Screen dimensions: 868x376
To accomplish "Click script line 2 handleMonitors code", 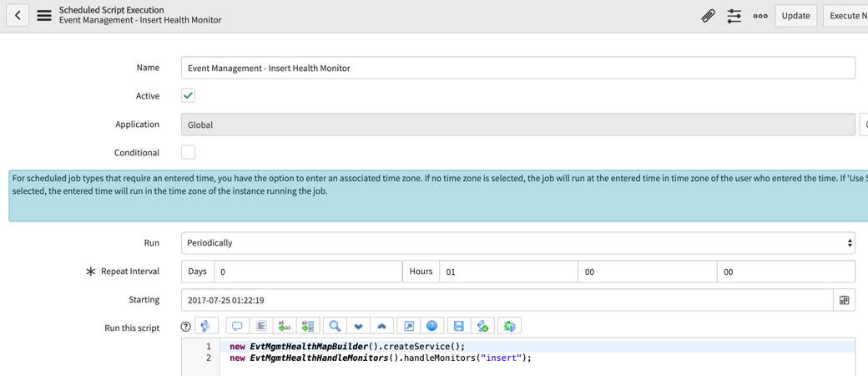I will coord(381,358).
